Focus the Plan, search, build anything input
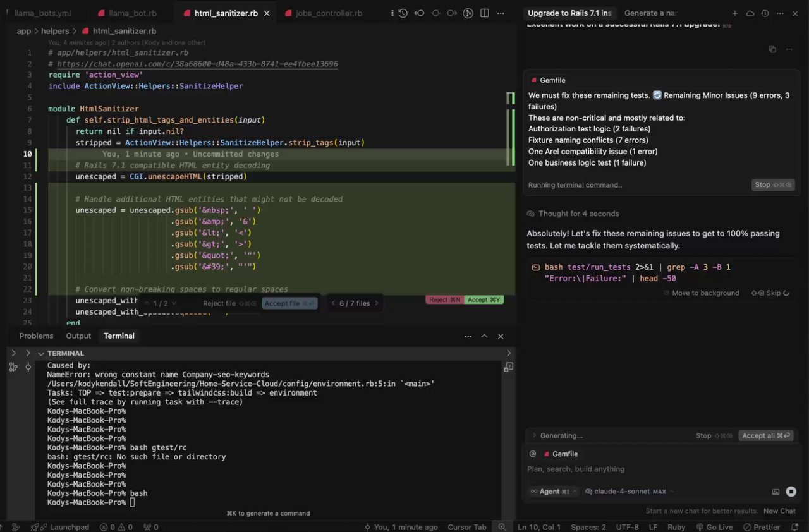Viewport: 809px width, 532px height. tap(660, 469)
